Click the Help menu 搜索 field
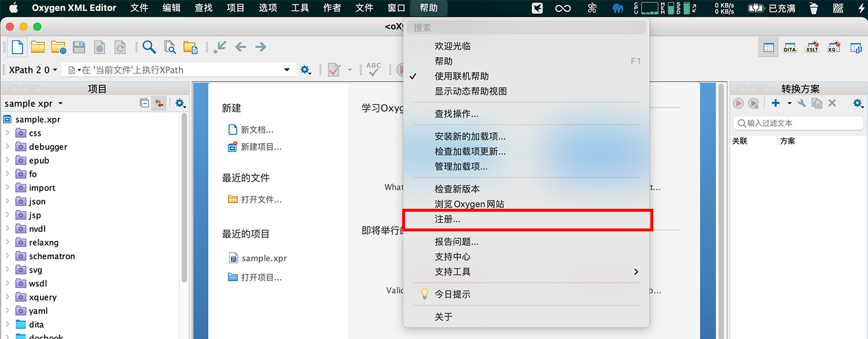The height and width of the screenshot is (339, 868). (527, 27)
